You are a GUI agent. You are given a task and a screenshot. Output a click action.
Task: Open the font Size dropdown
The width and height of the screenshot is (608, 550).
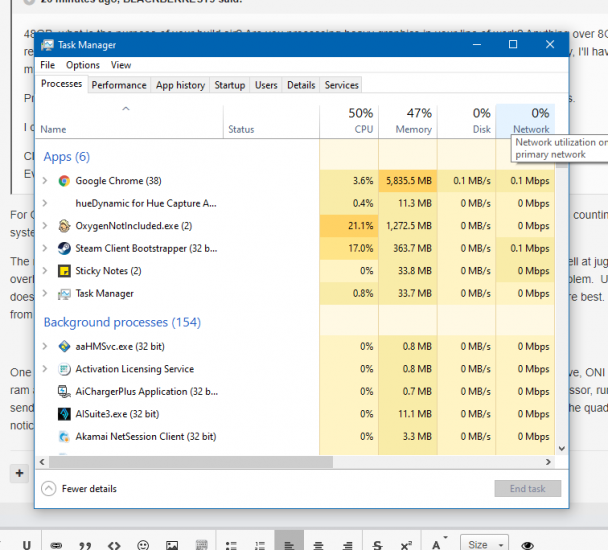coord(483,545)
